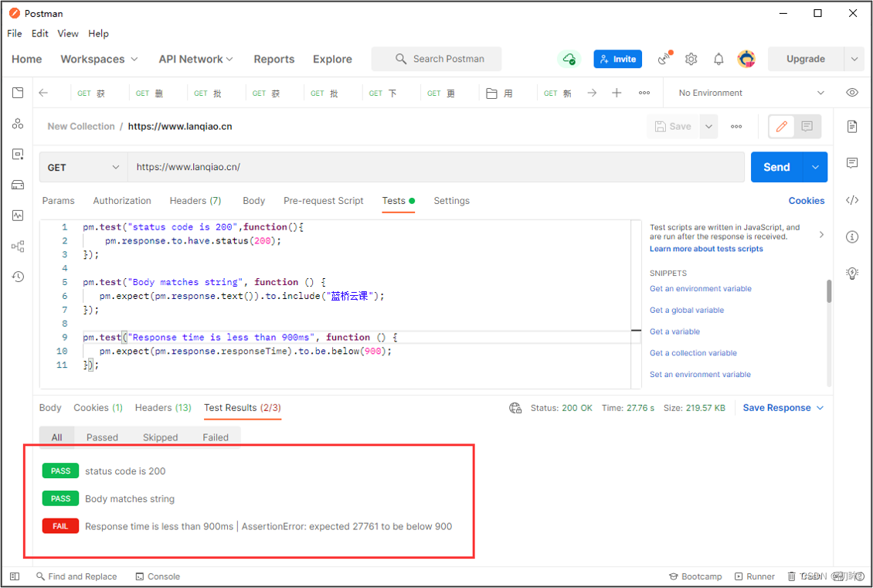This screenshot has width=873, height=588.
Task: Insert Get a global variable snippet
Action: 687,310
